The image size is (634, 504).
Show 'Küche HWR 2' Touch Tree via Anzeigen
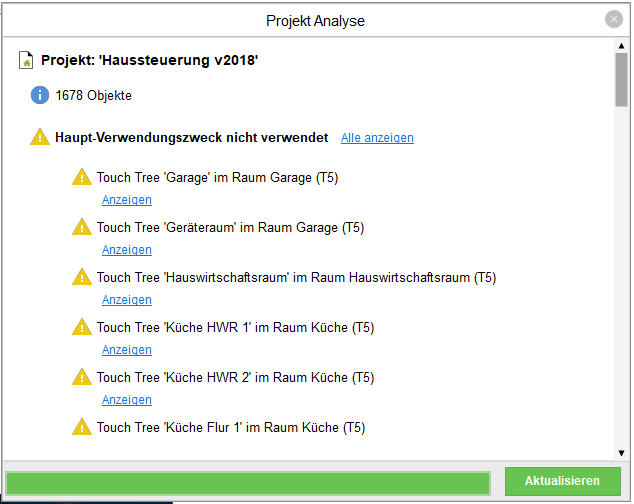point(127,400)
